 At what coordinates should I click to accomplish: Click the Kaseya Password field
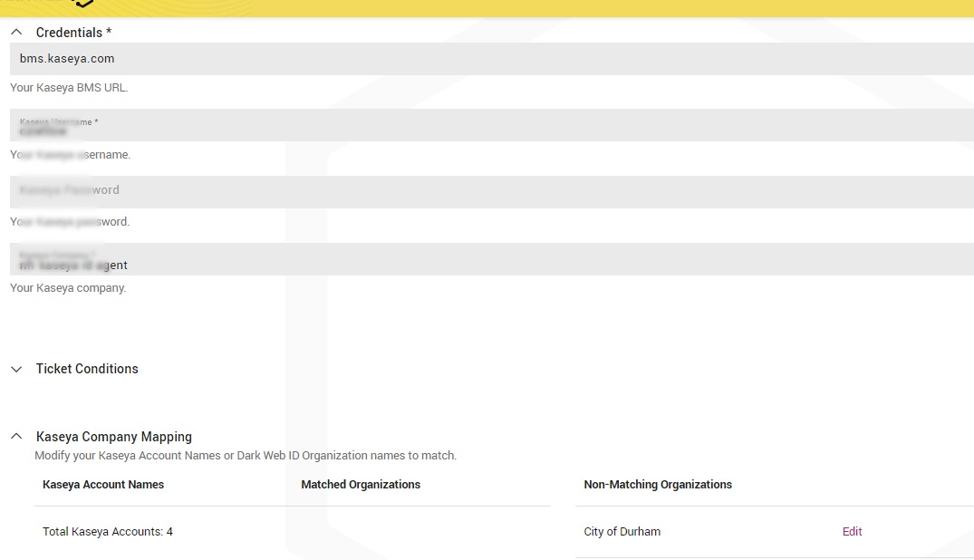(272, 191)
